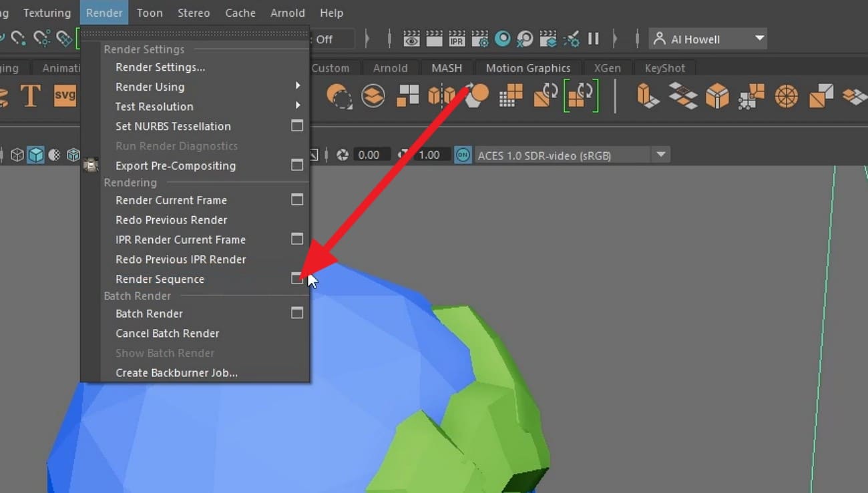The width and height of the screenshot is (868, 493).
Task: Open the Render Sequence options box
Action: click(297, 279)
